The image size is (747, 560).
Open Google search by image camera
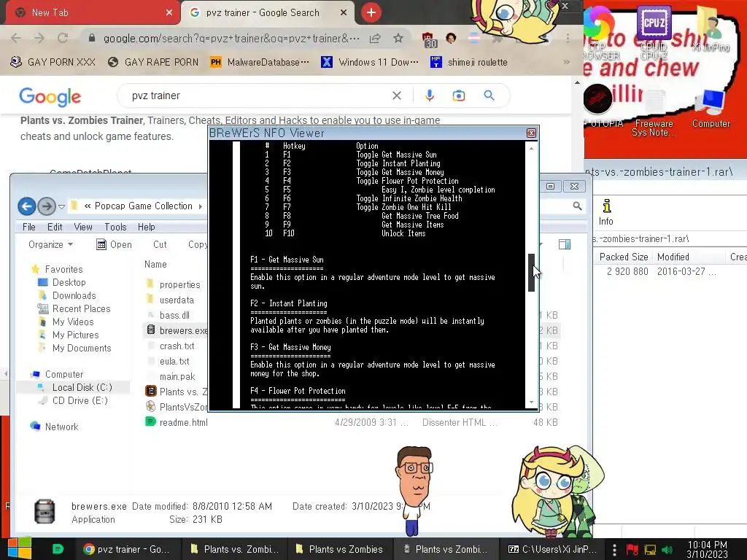(458, 96)
